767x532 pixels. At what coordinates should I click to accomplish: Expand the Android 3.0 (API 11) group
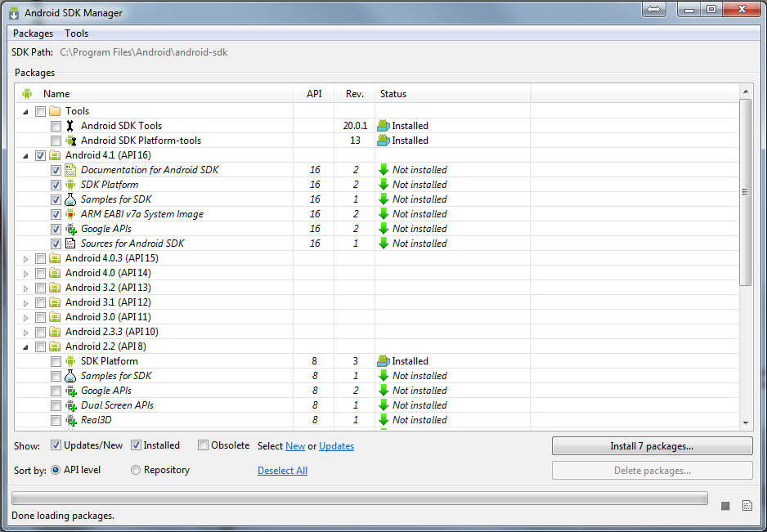(x=26, y=317)
